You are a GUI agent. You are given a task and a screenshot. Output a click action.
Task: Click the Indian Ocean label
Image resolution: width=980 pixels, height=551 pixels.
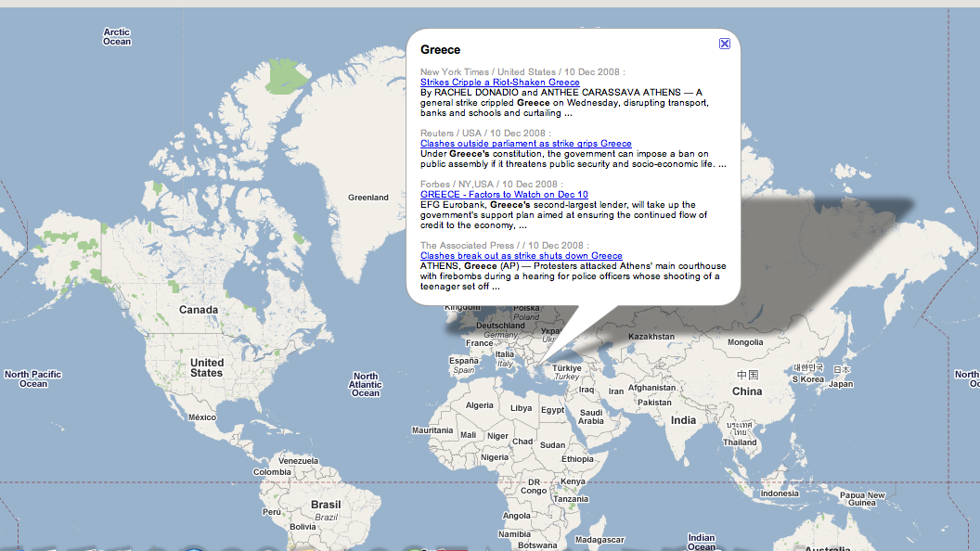click(702, 543)
